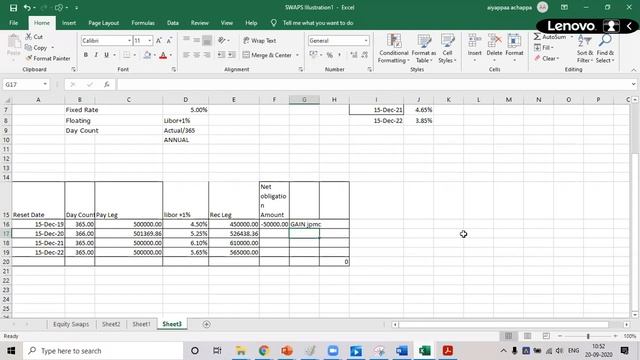640x360 pixels.
Task: Click the fill color bucket swatch
Action: [x=147, y=55]
